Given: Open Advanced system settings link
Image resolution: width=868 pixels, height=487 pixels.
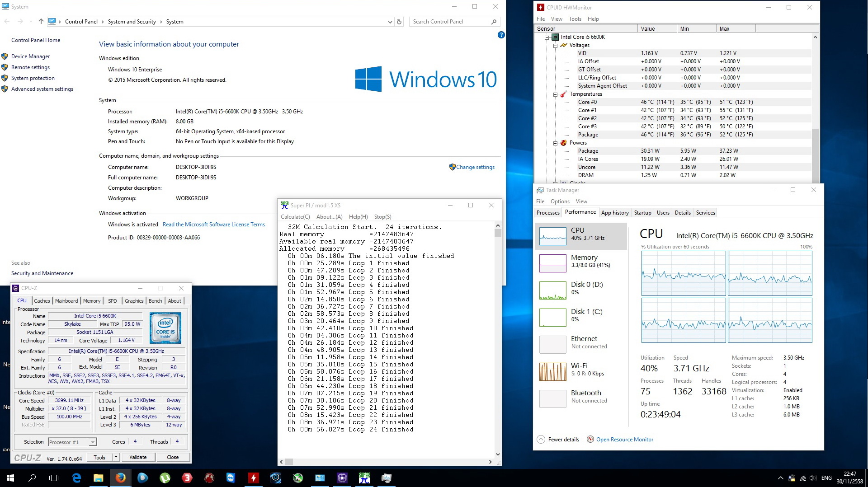Looking at the screenshot, I should click(42, 89).
